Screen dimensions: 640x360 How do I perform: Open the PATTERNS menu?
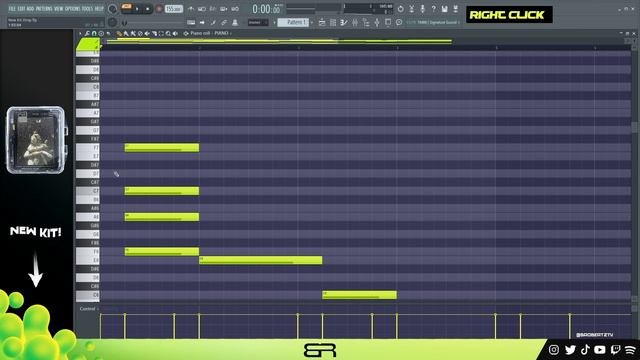[x=44, y=9]
